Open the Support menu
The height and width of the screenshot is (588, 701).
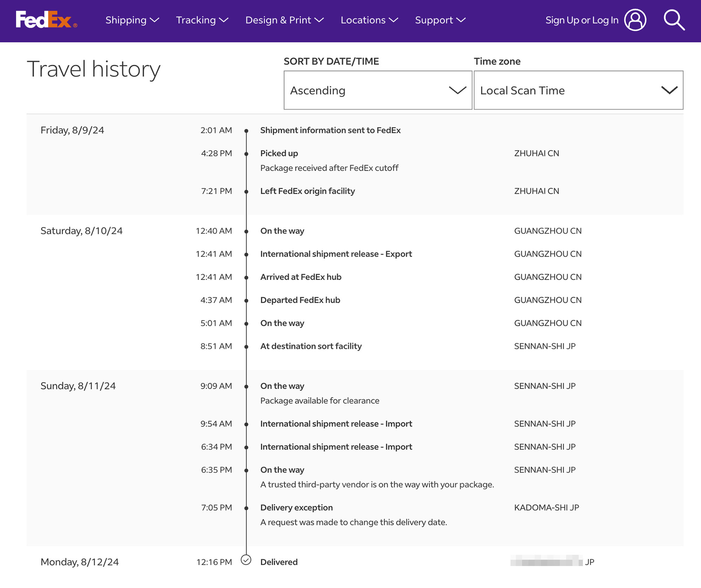coord(440,20)
